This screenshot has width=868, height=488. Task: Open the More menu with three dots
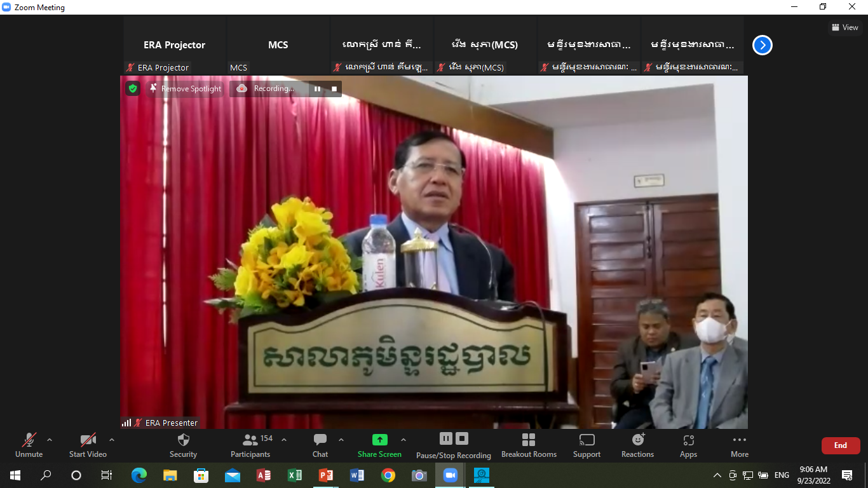739,440
